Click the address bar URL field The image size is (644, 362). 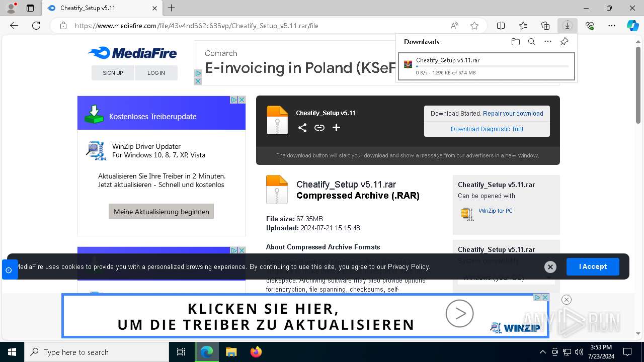[x=257, y=26]
